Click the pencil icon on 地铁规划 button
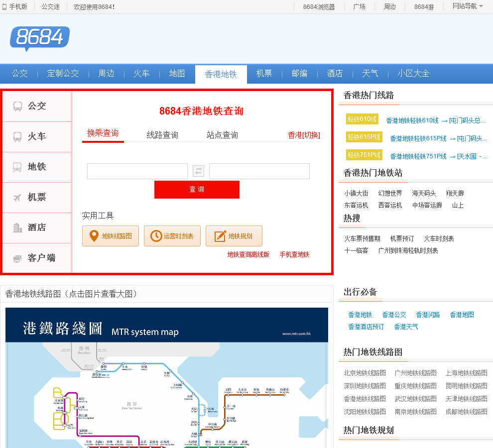This screenshot has width=493, height=448. [220, 236]
